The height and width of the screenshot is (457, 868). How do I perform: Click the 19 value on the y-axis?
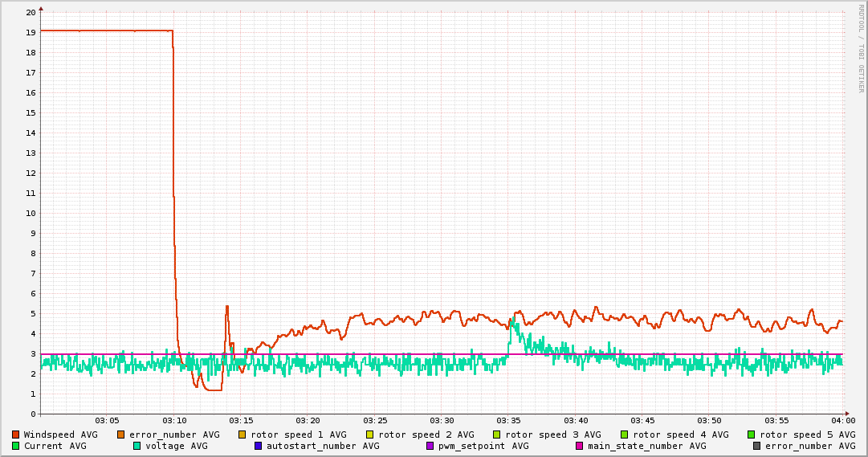(31, 32)
